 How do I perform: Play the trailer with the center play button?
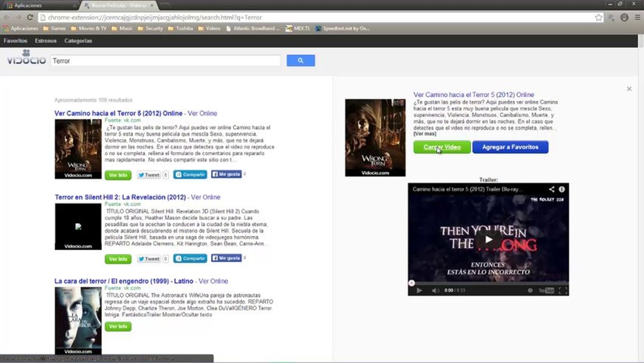488,239
